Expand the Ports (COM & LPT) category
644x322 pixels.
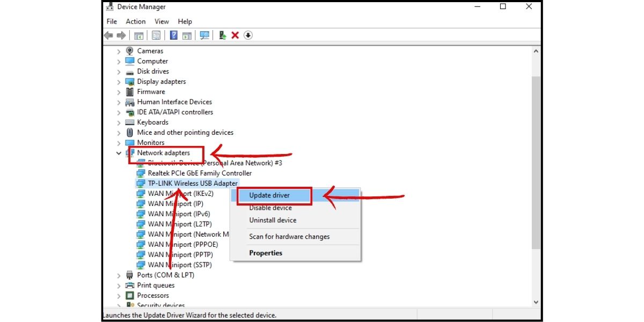pyautogui.click(x=118, y=275)
